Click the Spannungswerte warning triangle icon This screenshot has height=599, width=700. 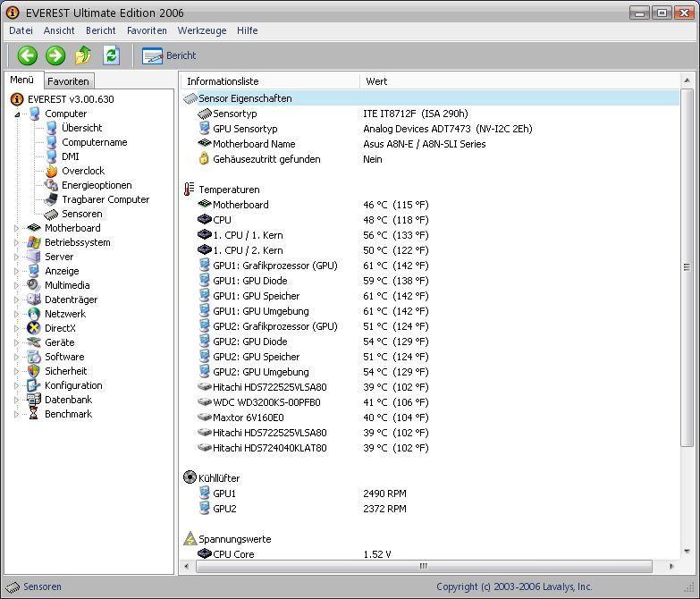tap(190, 539)
